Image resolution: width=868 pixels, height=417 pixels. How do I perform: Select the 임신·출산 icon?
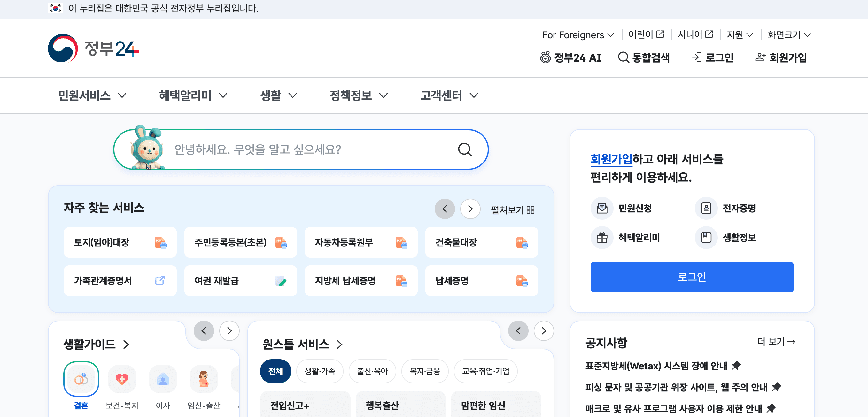(204, 379)
